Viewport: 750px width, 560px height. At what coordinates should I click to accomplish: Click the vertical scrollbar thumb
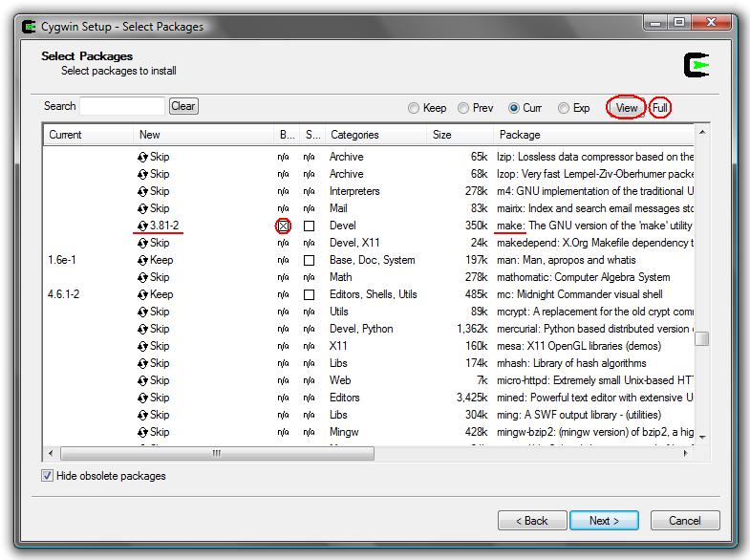(x=701, y=338)
